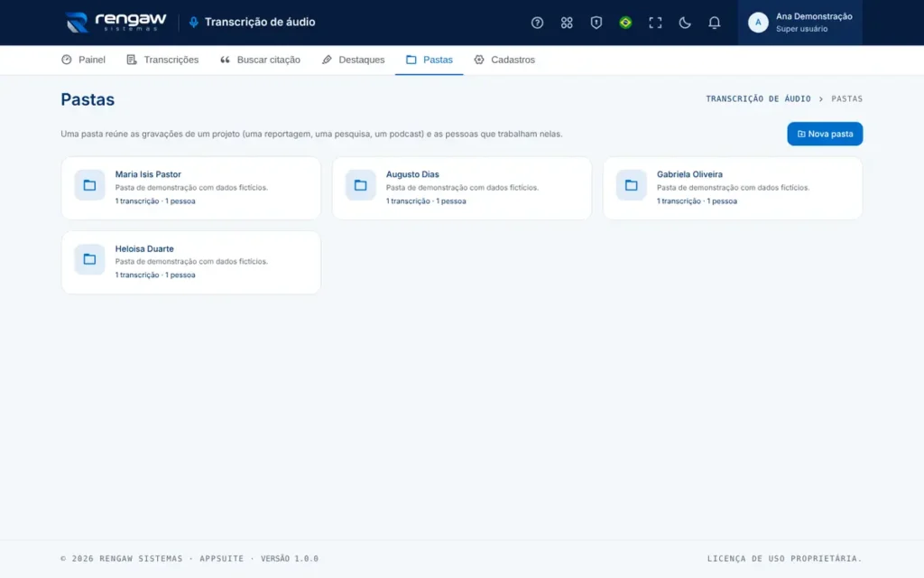Click the Rengaw Sistemas logo
The width and height of the screenshot is (924, 578).
coord(116,23)
